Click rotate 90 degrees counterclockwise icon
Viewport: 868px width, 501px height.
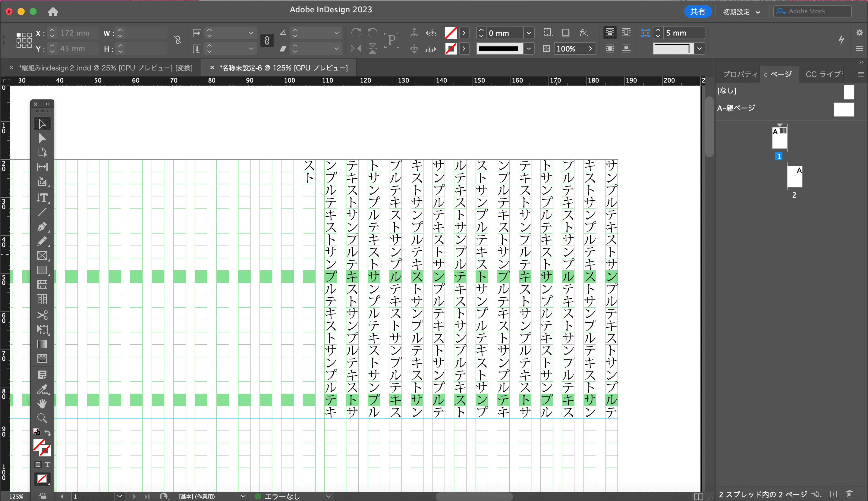pyautogui.click(x=373, y=33)
